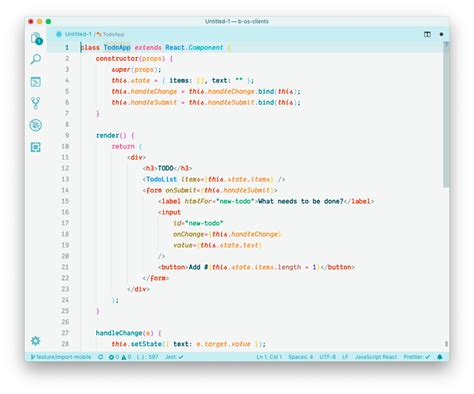
Task: Click 'TodoList' tag on line 13
Action: tap(161, 179)
